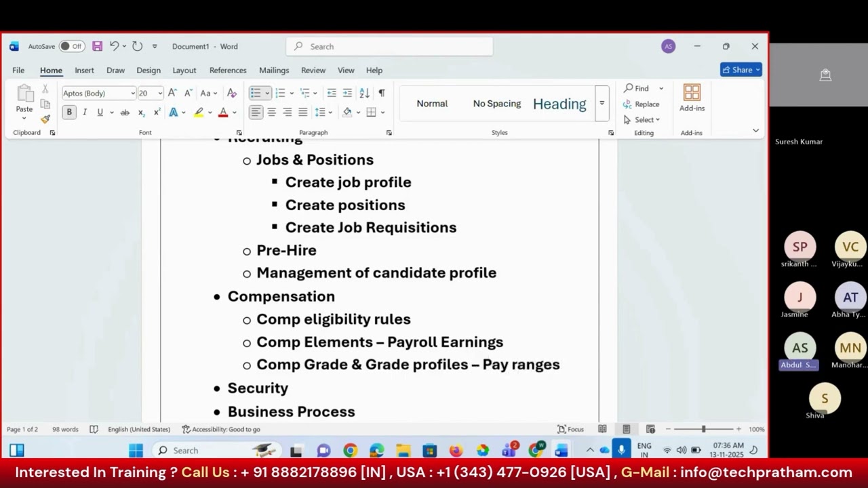The width and height of the screenshot is (868, 488).
Task: Toggle Print Layout view
Action: (x=626, y=429)
